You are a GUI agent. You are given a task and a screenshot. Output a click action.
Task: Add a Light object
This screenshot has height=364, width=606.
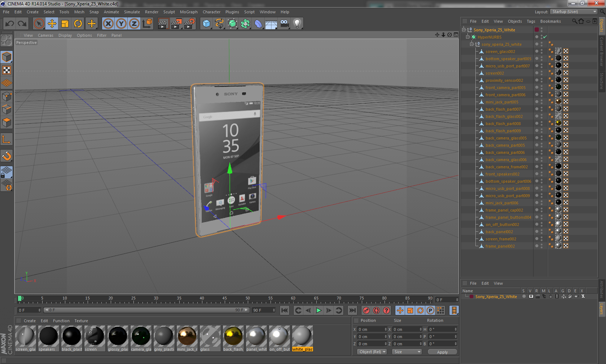tap(297, 24)
